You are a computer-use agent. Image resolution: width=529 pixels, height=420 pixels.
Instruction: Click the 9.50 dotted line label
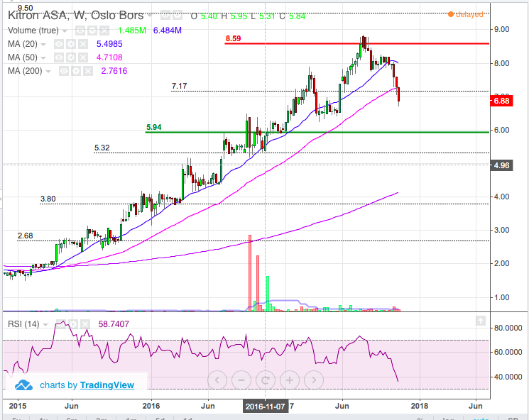[x=26, y=8]
